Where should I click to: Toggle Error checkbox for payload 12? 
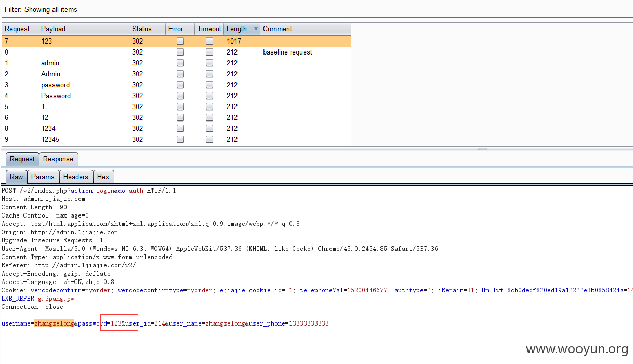point(180,117)
